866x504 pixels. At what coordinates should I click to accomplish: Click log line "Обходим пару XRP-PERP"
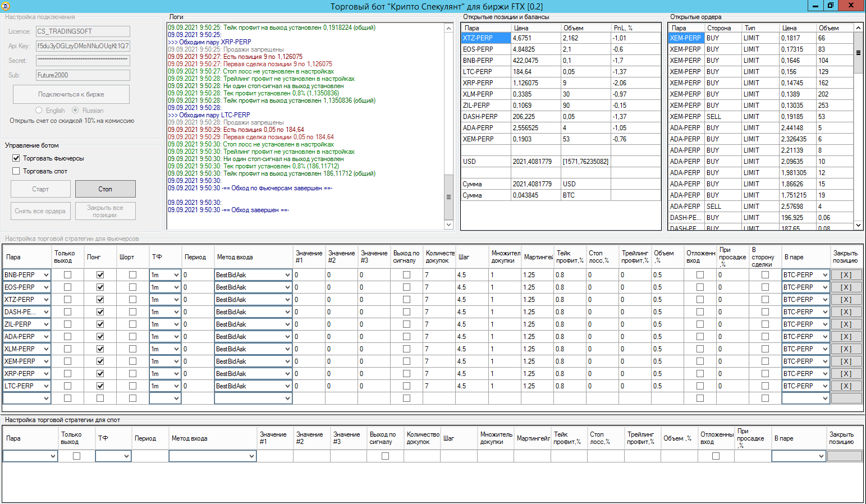click(209, 42)
